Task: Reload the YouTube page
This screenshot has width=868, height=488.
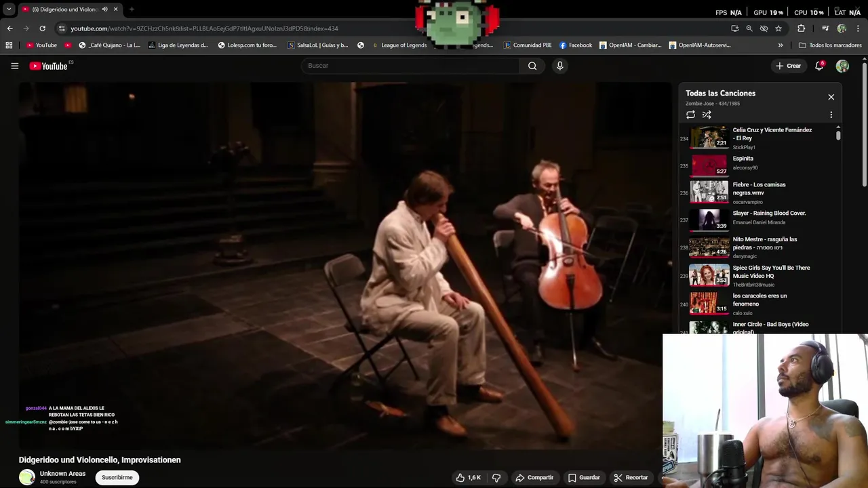Action: (x=42, y=28)
